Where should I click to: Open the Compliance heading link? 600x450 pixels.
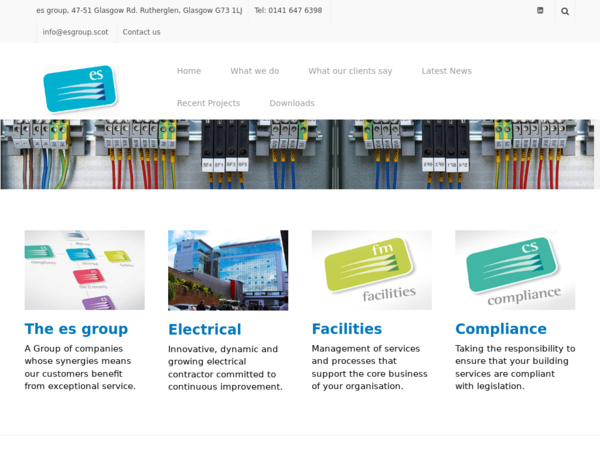click(x=501, y=329)
